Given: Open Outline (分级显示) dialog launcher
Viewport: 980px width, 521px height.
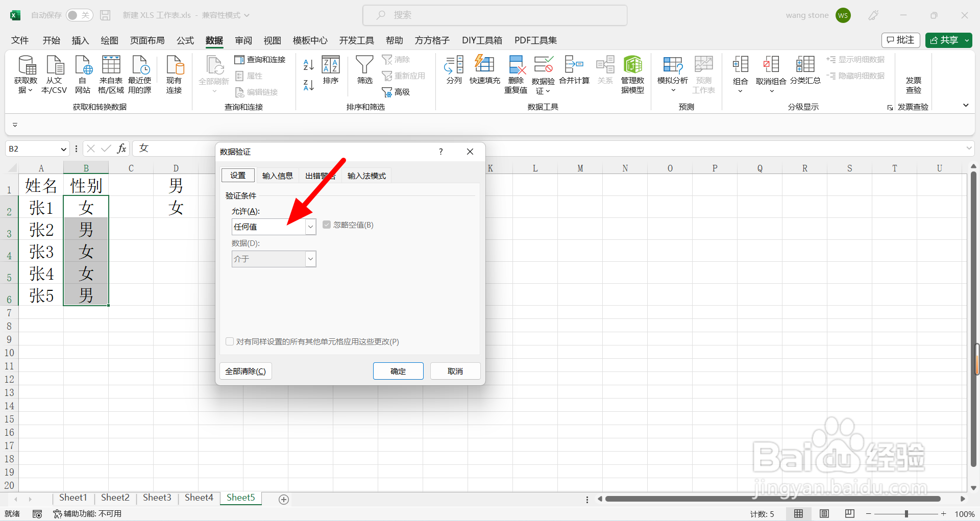Looking at the screenshot, I should click(x=890, y=107).
